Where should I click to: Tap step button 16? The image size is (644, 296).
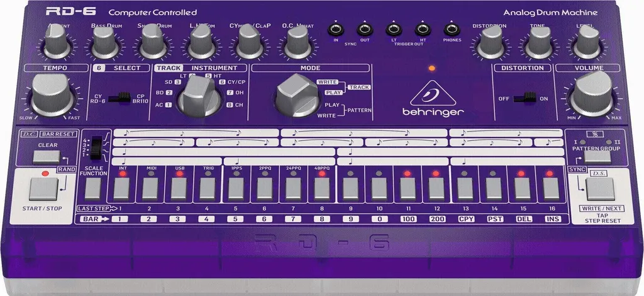click(x=551, y=189)
